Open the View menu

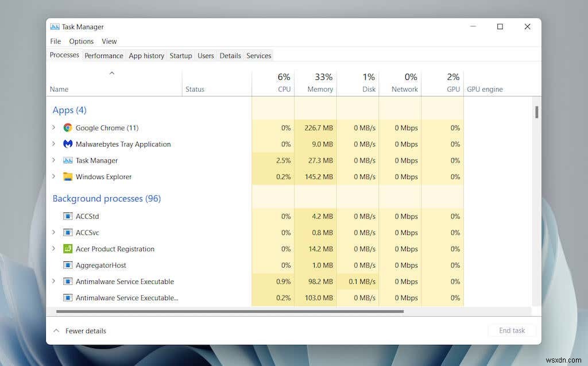click(x=109, y=41)
